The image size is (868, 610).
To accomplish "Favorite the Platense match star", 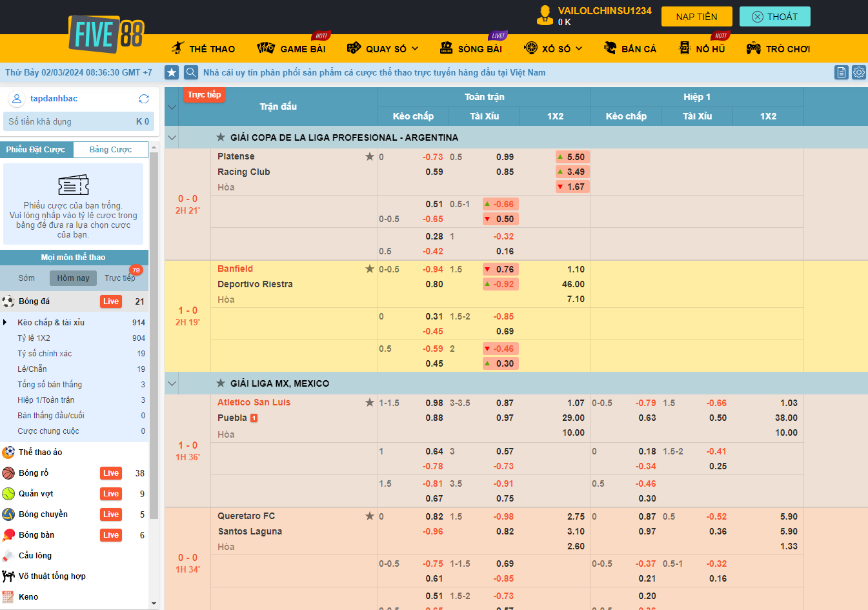I will 370,156.
